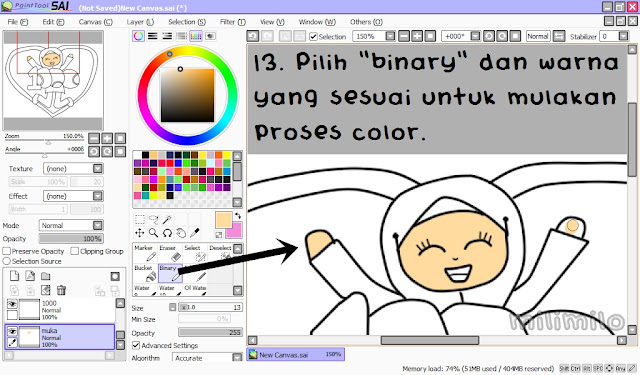640x375 pixels.
Task: Click the layer mask button in layer panel
Action: click(115, 276)
